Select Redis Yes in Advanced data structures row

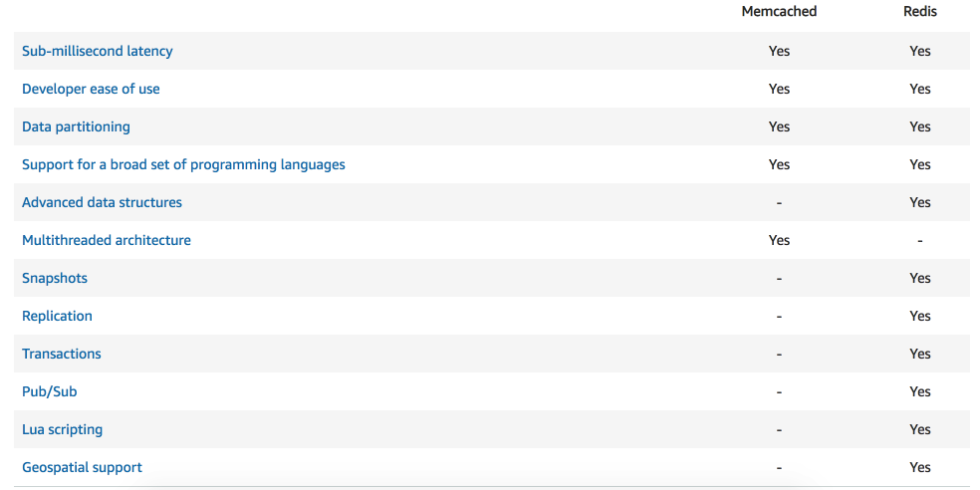920,202
